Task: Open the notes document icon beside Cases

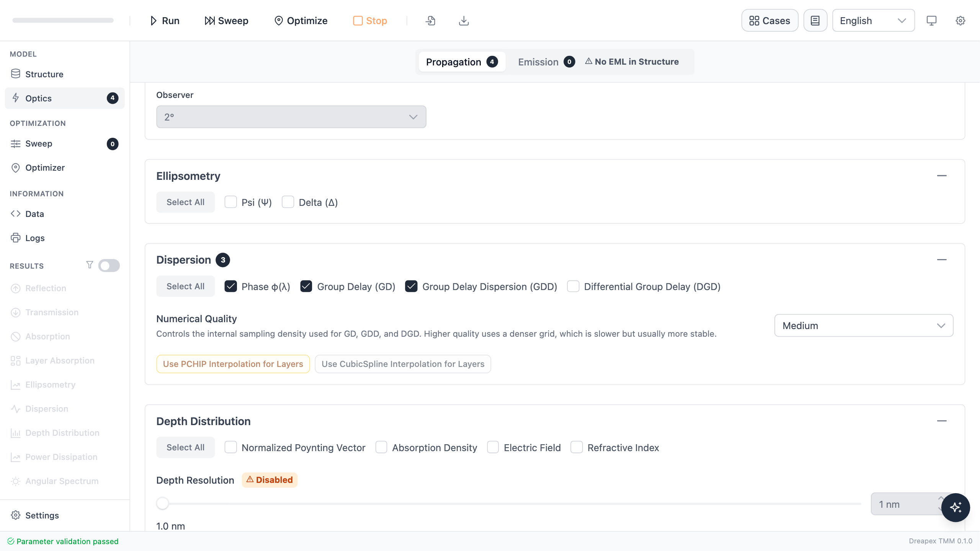Action: [x=815, y=21]
